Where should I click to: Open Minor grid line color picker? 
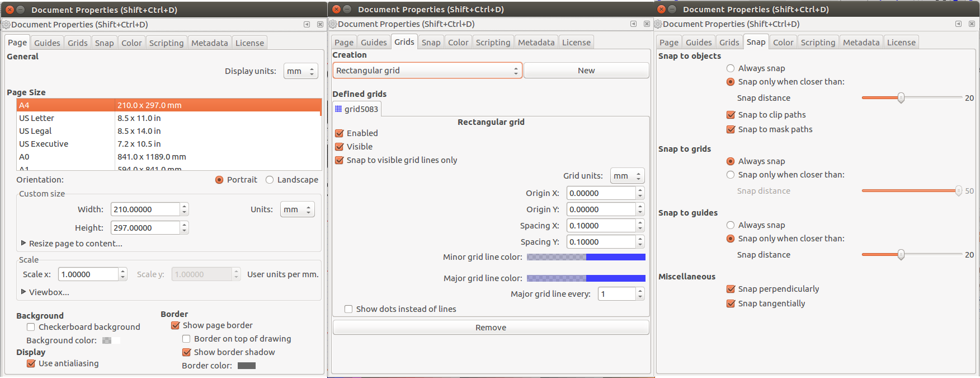tap(586, 257)
